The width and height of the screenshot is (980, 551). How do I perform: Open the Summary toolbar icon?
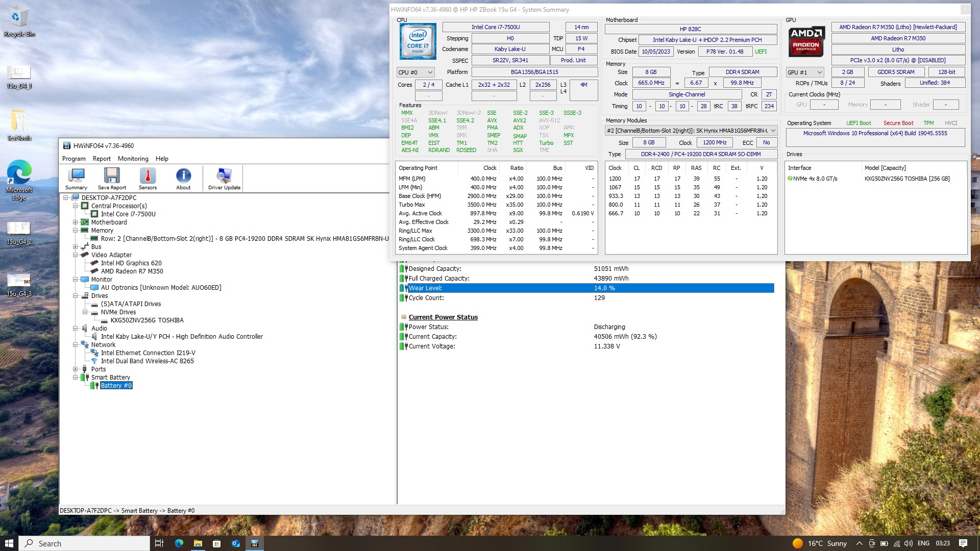click(76, 179)
